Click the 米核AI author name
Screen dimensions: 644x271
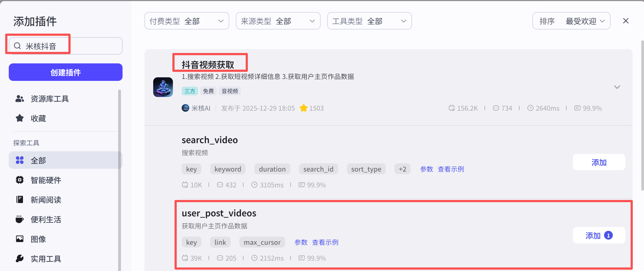[x=201, y=108]
